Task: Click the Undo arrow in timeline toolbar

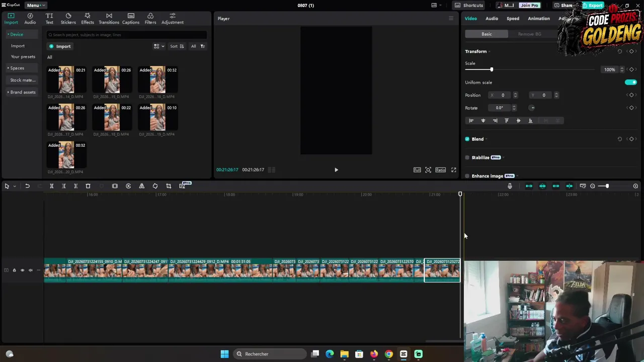Action: click(x=27, y=186)
